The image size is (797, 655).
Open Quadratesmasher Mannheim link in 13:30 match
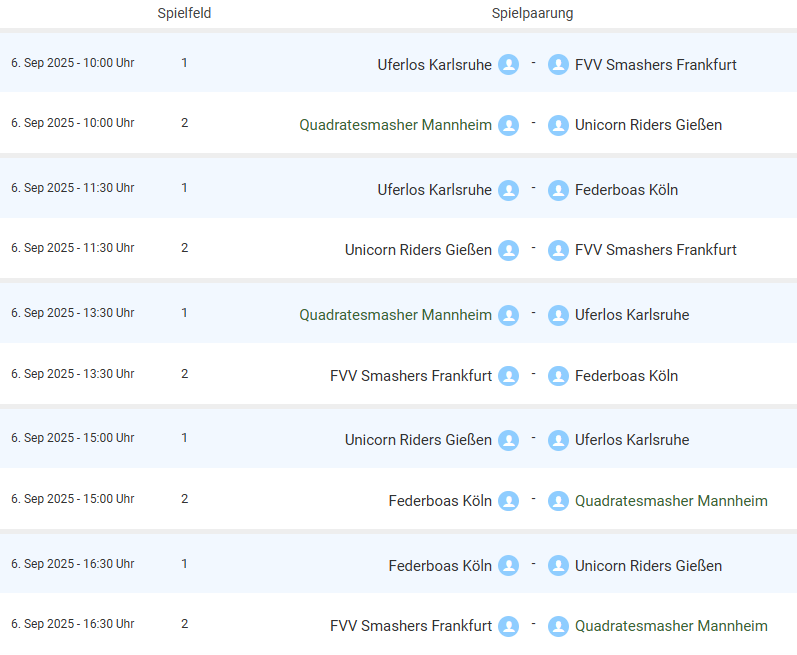[x=395, y=315]
